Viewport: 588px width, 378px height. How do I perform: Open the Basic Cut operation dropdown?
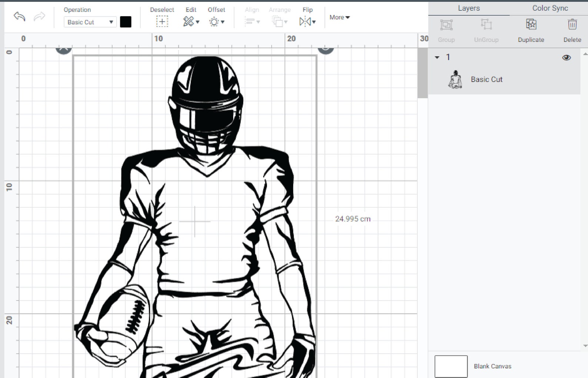90,22
